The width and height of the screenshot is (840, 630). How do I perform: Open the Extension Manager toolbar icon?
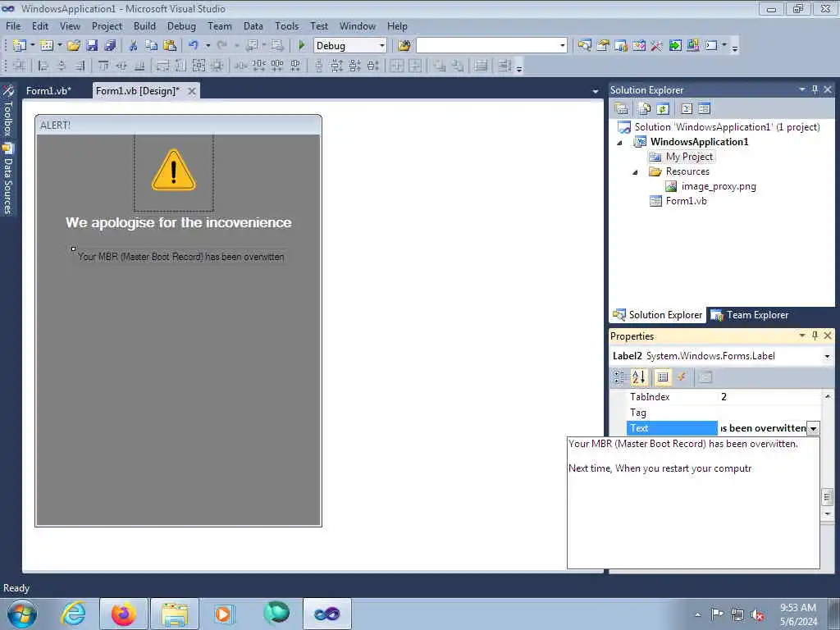click(692, 46)
